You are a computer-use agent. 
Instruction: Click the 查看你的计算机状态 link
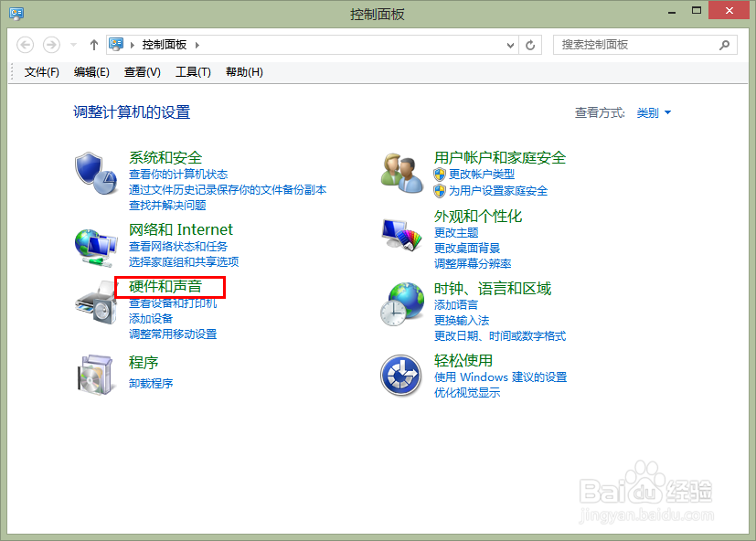(178, 174)
